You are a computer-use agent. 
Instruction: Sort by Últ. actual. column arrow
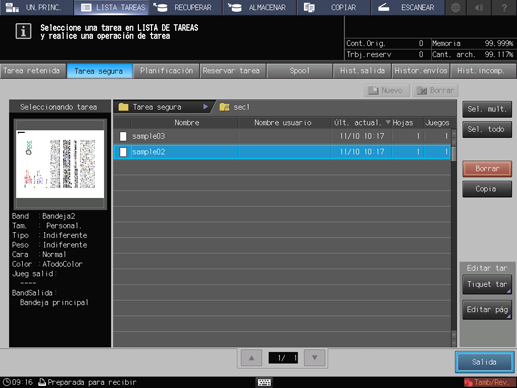click(388, 122)
